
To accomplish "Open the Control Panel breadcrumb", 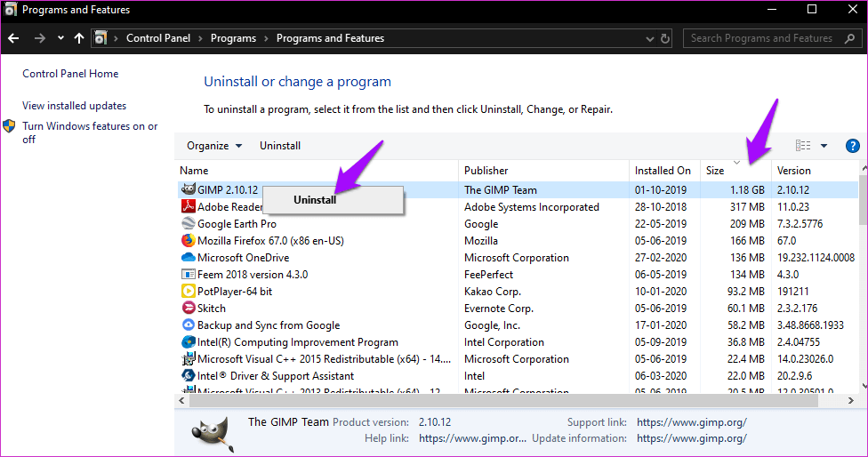I will 157,38.
